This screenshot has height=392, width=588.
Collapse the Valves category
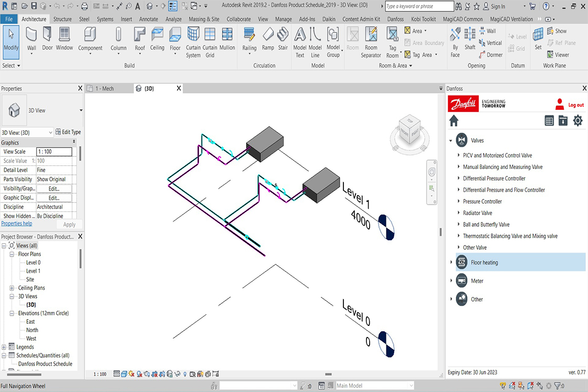451,141
